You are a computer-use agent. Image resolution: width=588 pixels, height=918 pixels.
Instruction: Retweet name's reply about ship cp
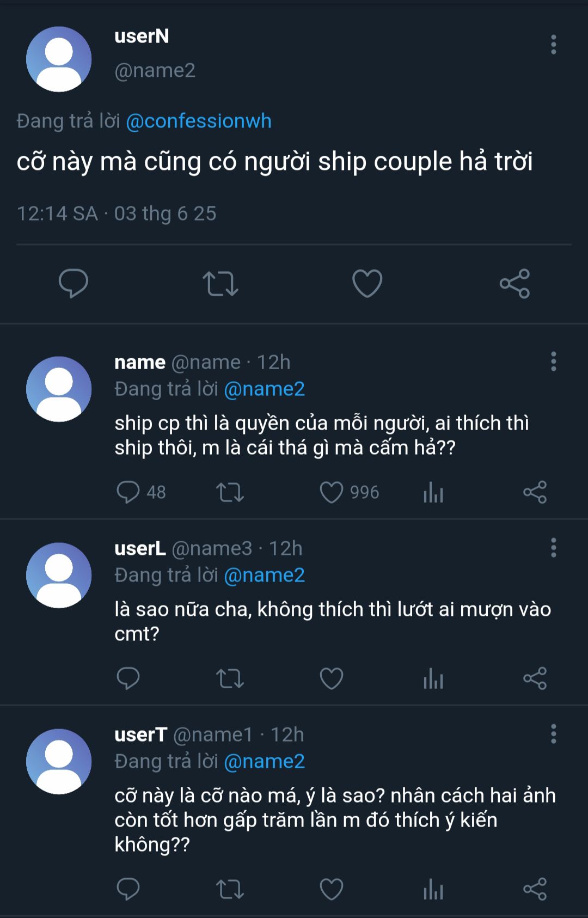click(x=230, y=492)
